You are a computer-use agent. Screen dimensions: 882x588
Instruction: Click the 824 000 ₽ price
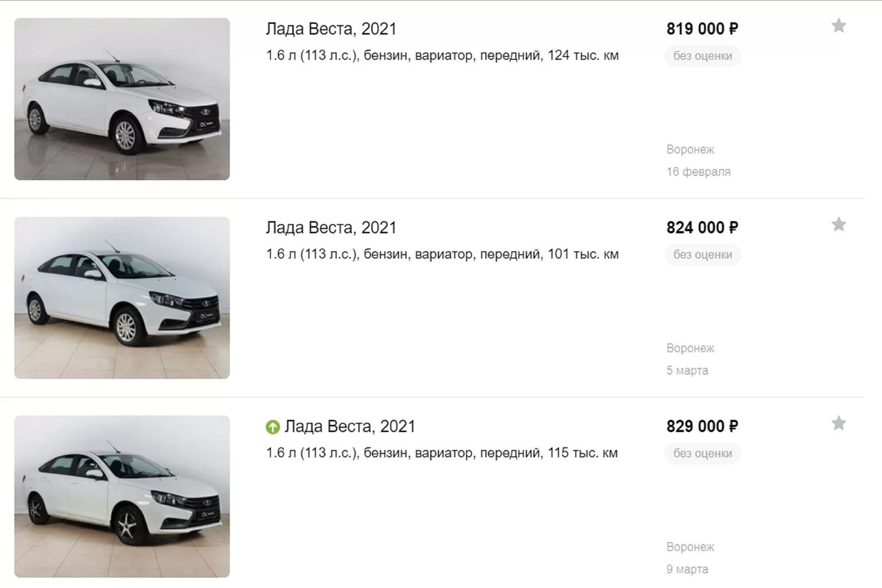[702, 228]
